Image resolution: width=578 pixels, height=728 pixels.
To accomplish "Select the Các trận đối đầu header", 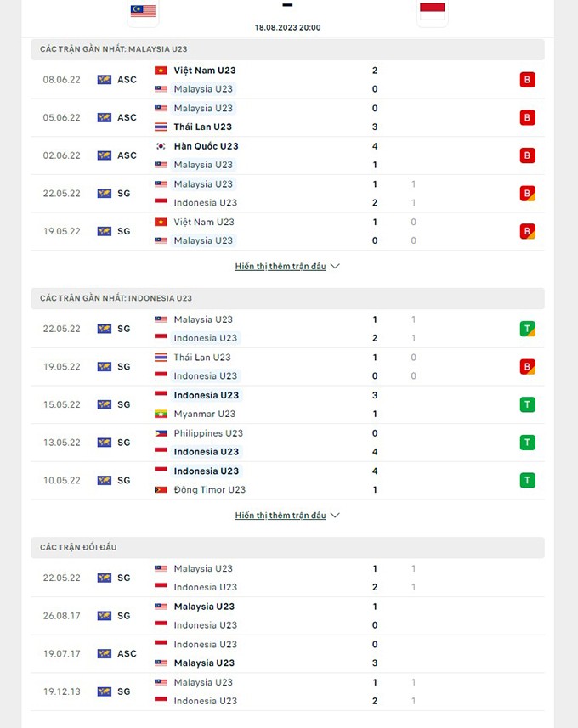I will pyautogui.click(x=78, y=547).
